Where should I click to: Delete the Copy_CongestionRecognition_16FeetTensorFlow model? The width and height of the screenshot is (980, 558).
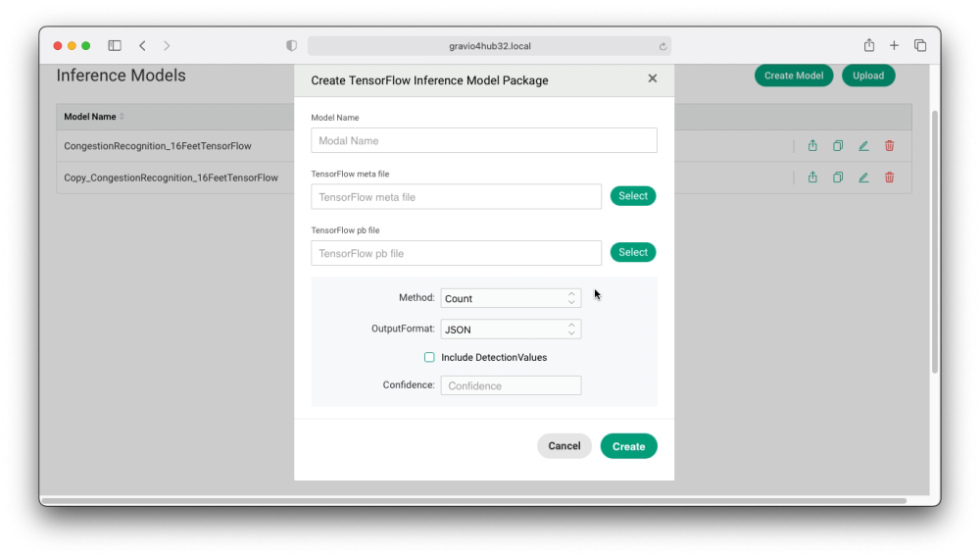tap(889, 178)
